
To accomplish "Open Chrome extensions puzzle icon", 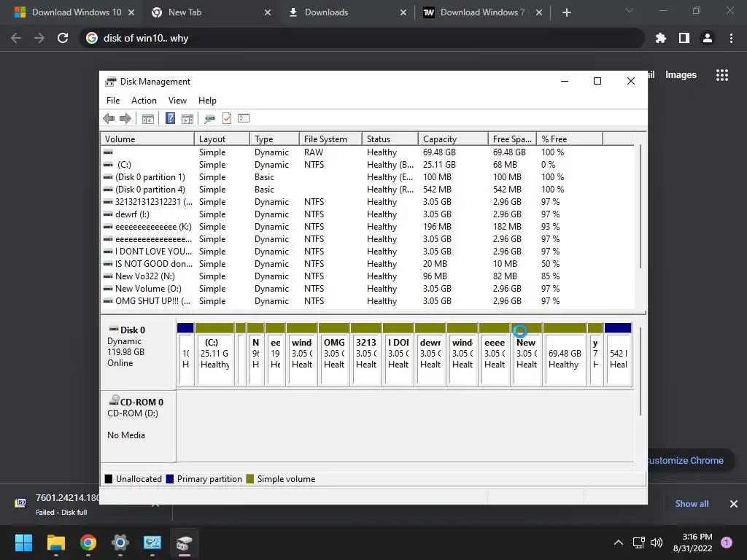I will (x=660, y=38).
